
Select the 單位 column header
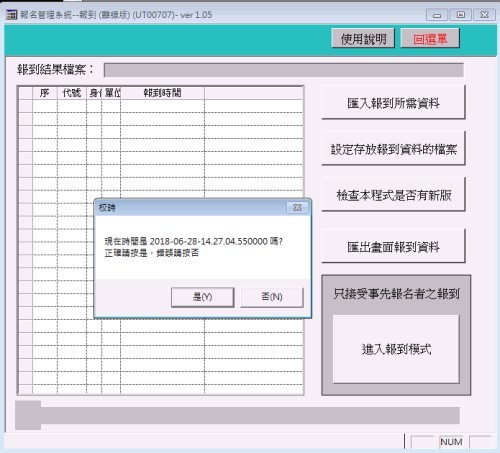[x=111, y=93]
